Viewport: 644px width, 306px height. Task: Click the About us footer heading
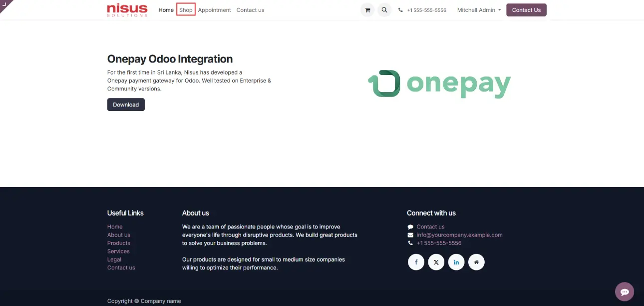[x=196, y=213]
